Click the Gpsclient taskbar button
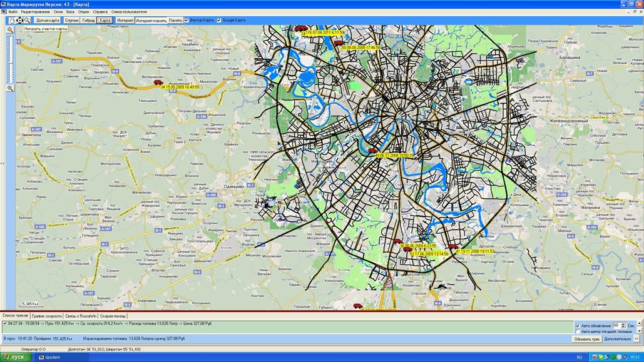Viewport: 644px width, 362px height. tap(61, 357)
